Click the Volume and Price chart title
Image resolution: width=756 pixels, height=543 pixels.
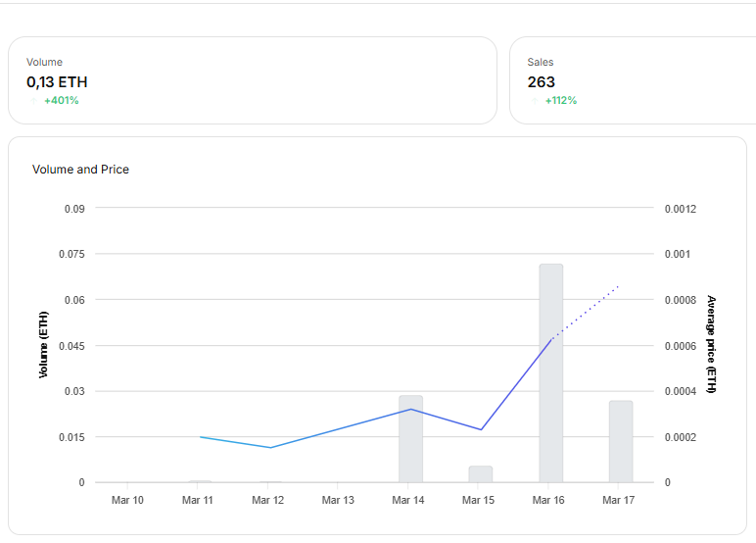[x=80, y=170]
